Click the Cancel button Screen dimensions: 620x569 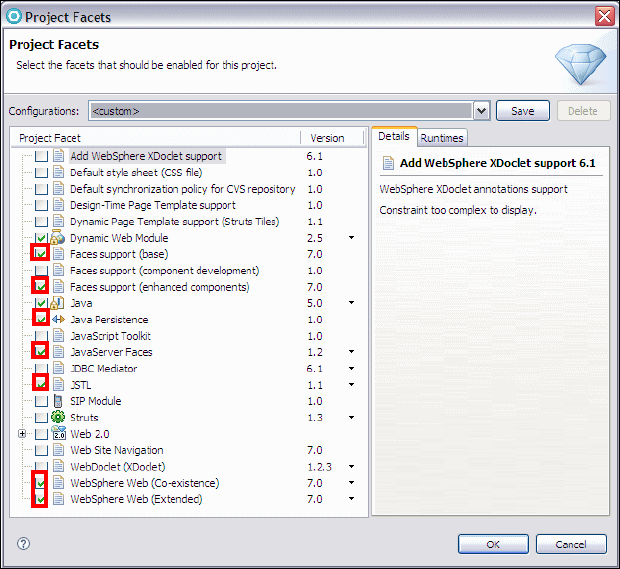571,544
